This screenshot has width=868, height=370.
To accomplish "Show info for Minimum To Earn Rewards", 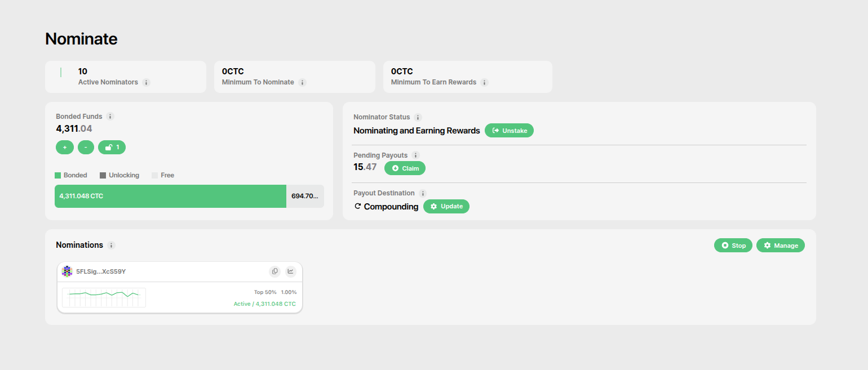I will point(484,82).
